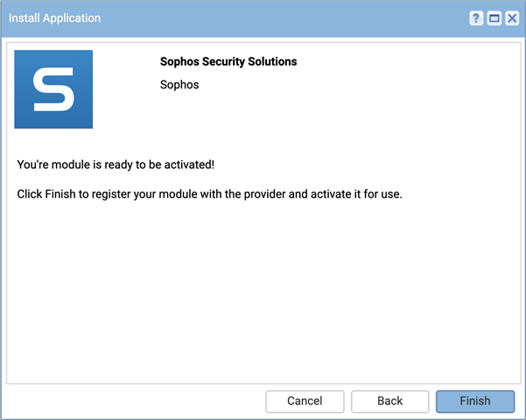Click the empty area of the title bar

pyautogui.click(x=285, y=18)
